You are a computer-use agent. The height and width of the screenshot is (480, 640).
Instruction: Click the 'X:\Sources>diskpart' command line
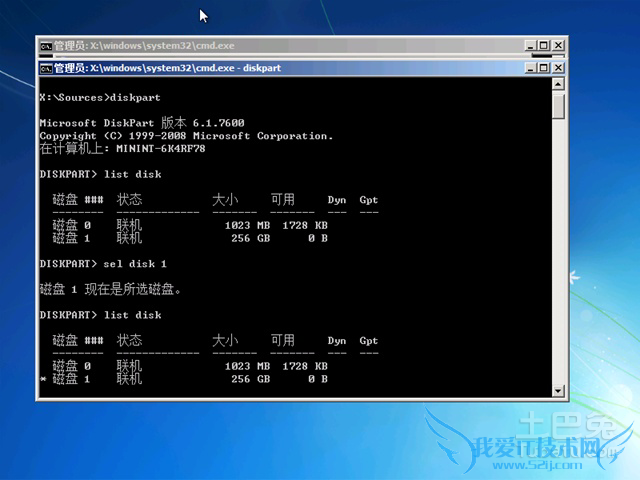point(100,98)
